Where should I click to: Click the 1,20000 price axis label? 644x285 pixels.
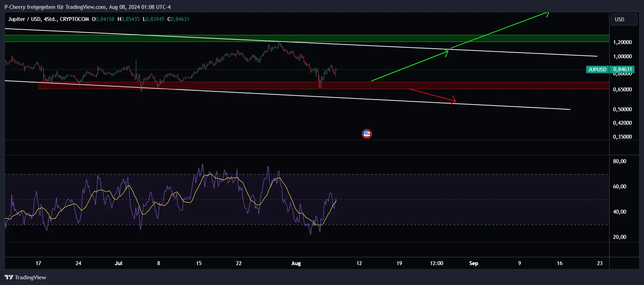(x=622, y=42)
